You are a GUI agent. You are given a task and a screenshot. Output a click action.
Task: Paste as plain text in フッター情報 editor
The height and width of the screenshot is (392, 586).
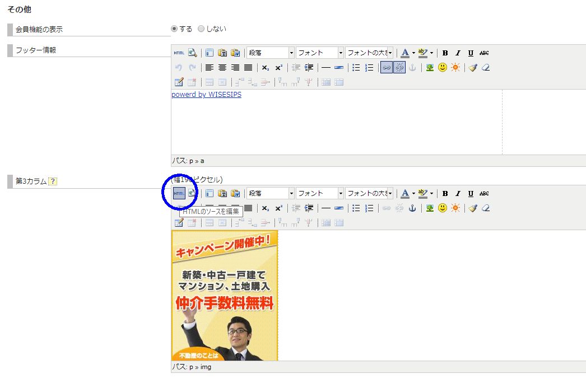point(222,53)
